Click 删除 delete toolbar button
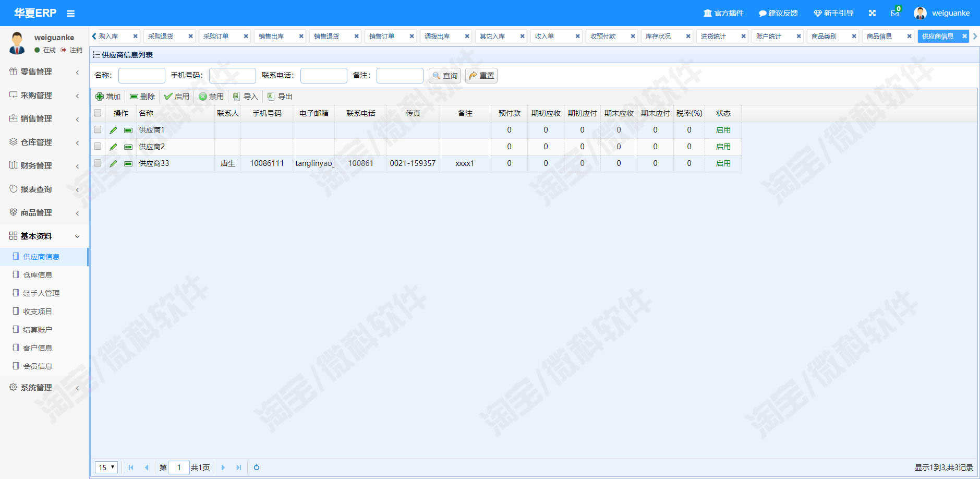This screenshot has height=479, width=980. coord(142,97)
